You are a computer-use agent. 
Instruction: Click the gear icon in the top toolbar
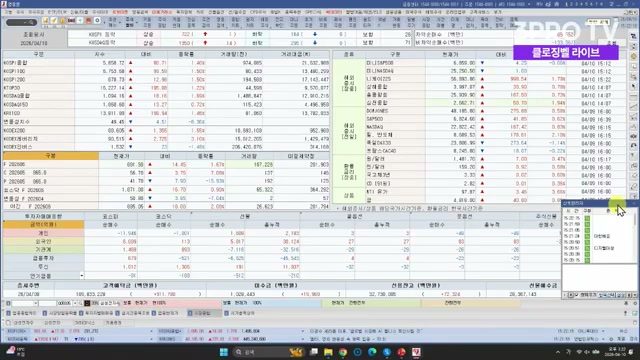[x=97, y=20]
